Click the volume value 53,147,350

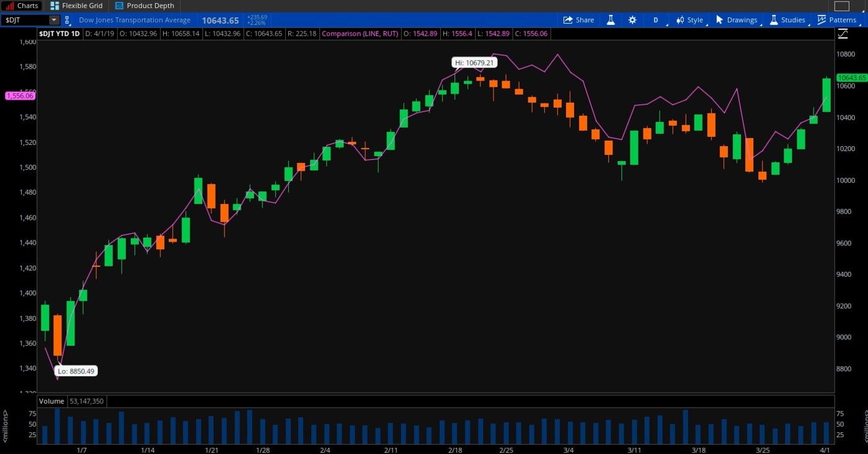pyautogui.click(x=87, y=401)
